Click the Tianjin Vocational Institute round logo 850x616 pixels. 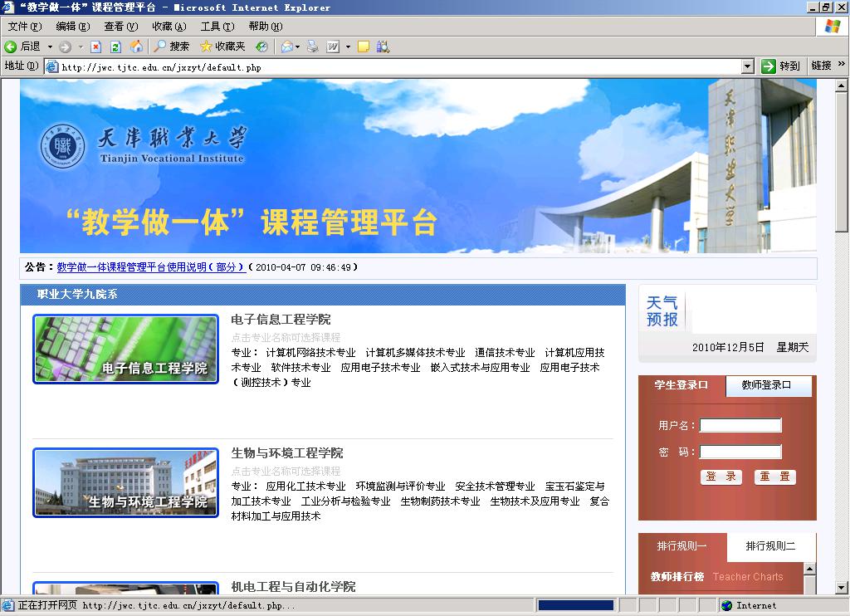point(63,146)
